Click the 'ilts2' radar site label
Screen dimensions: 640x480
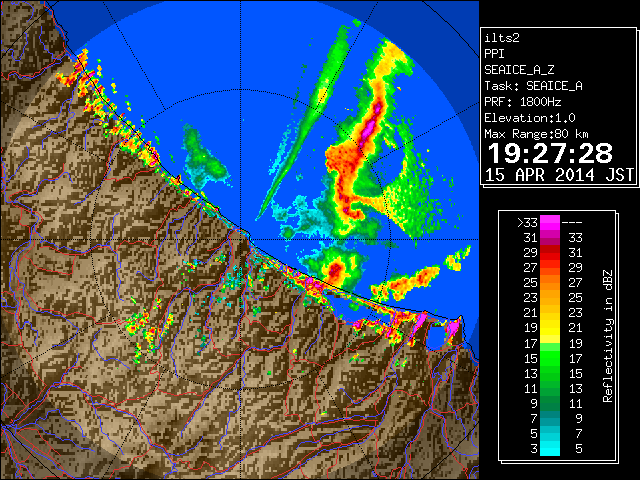tap(502, 38)
